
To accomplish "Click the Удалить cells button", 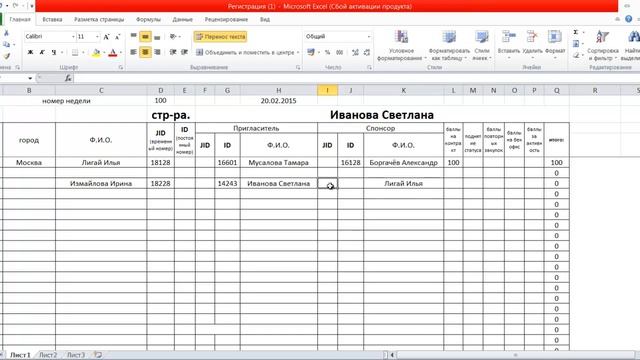I will (x=532, y=44).
